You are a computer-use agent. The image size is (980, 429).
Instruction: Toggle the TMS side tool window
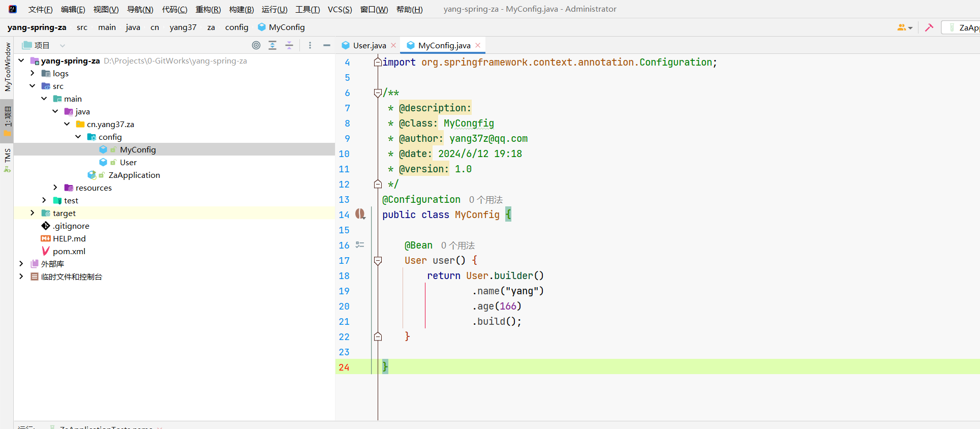pyautogui.click(x=7, y=160)
